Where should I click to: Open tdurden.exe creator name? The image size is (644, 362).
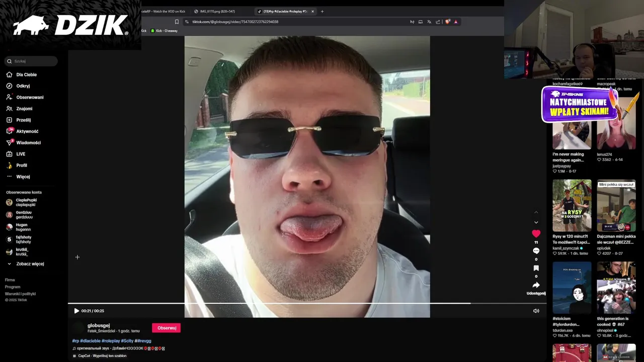pyautogui.click(x=562, y=330)
